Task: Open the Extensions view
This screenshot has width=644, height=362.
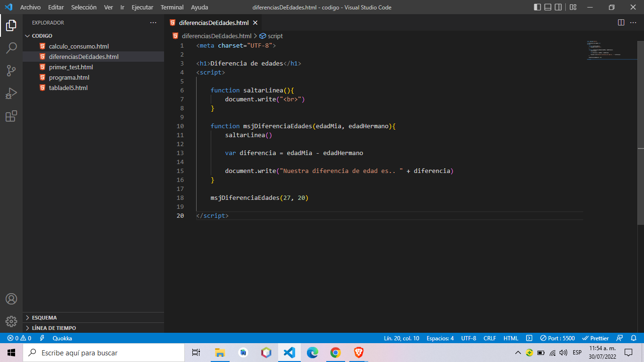Action: tap(11, 116)
